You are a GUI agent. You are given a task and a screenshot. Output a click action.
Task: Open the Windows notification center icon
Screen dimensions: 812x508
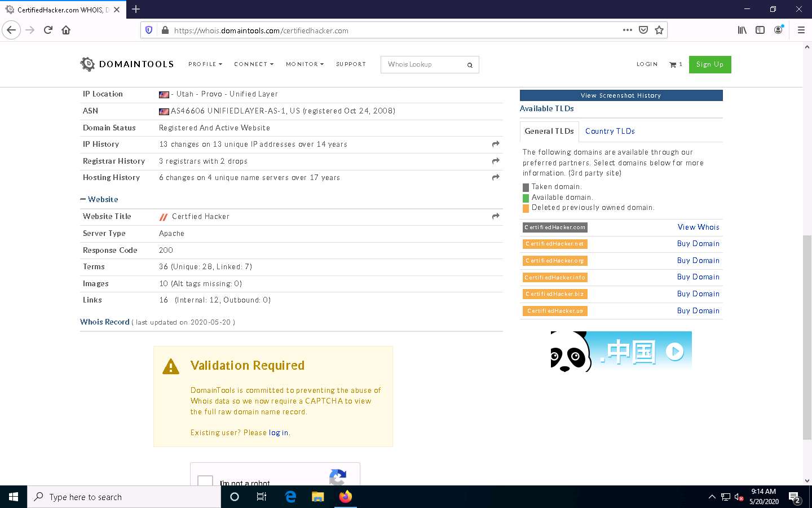(x=795, y=497)
